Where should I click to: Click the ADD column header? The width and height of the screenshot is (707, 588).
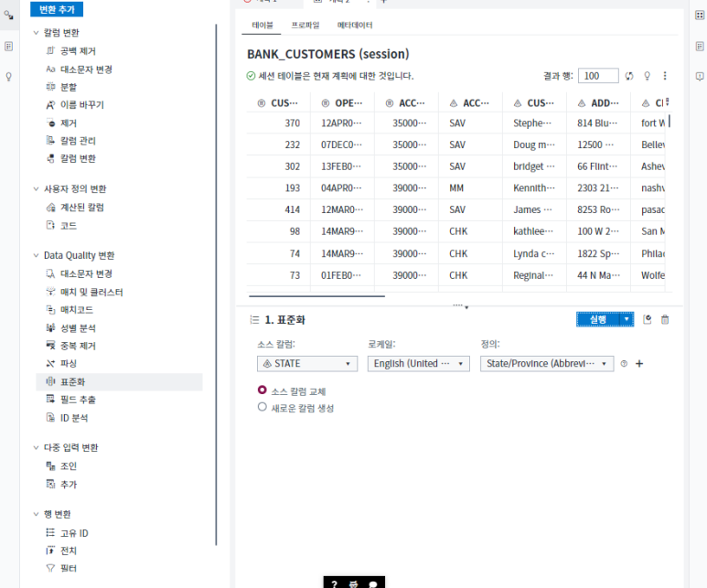point(598,103)
